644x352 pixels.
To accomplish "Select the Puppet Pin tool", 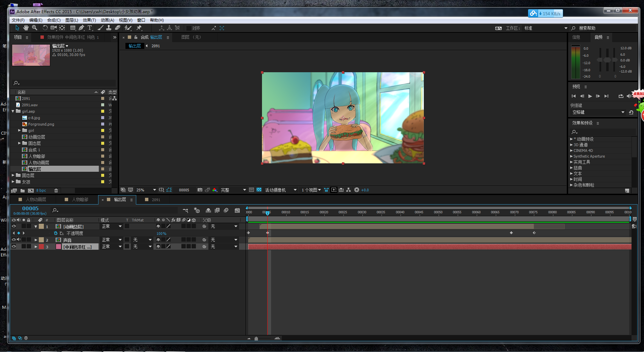I will [139, 28].
